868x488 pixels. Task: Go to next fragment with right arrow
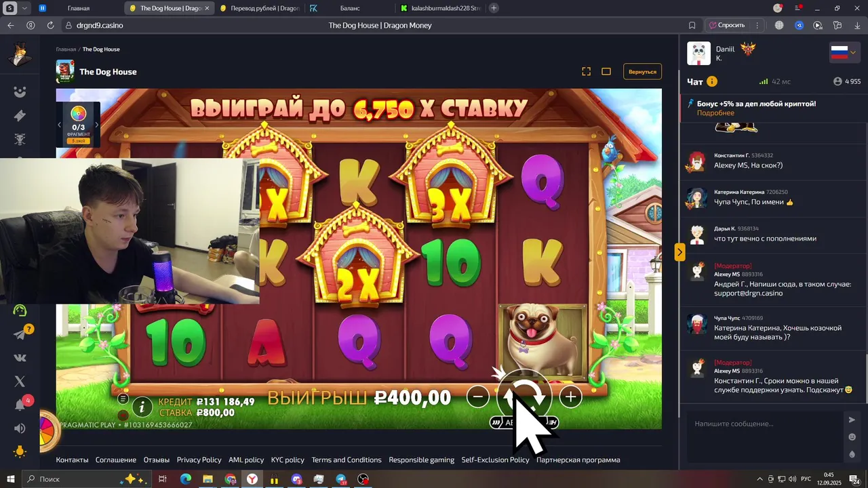[96, 125]
